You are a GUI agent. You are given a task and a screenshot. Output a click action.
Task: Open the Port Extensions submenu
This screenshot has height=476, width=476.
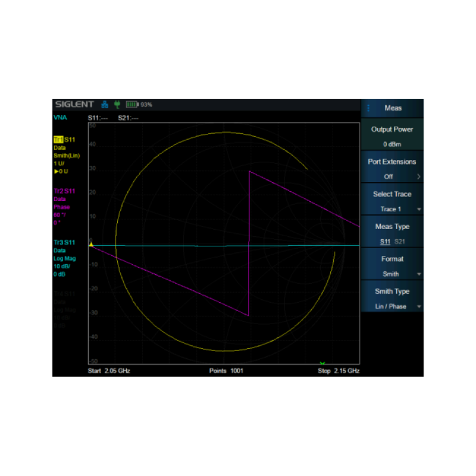pyautogui.click(x=393, y=169)
